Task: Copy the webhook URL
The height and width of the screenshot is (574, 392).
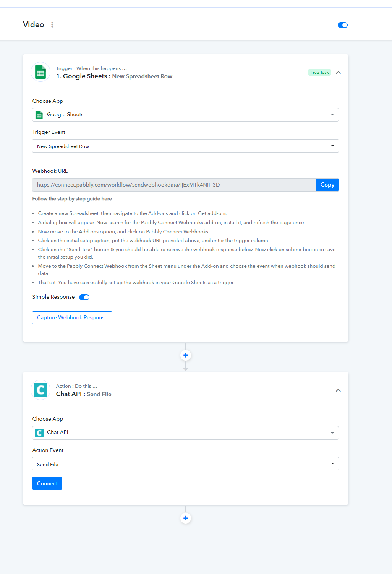Action: click(327, 185)
